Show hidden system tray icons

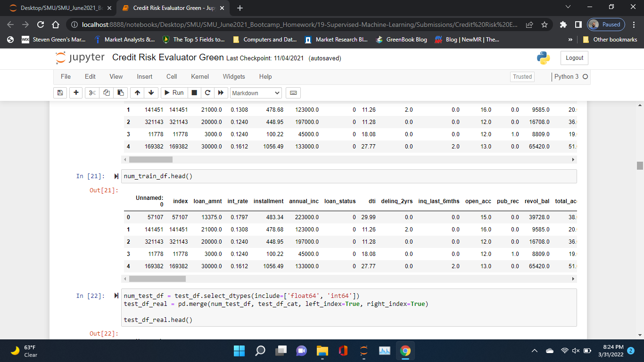(535, 351)
